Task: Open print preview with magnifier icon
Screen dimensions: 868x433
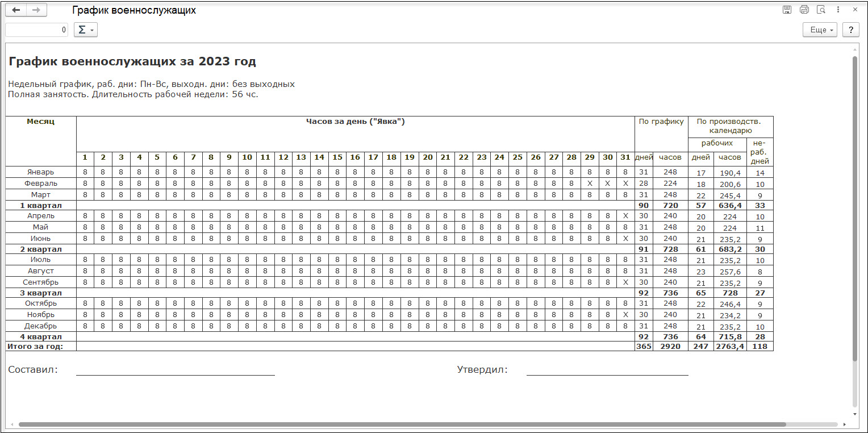Action: (821, 10)
